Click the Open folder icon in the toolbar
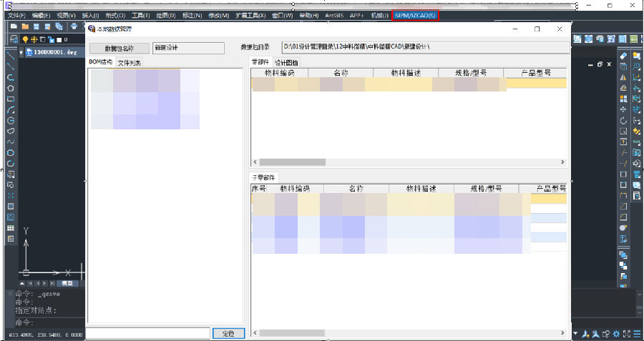This screenshot has width=644, height=341. click(25, 26)
